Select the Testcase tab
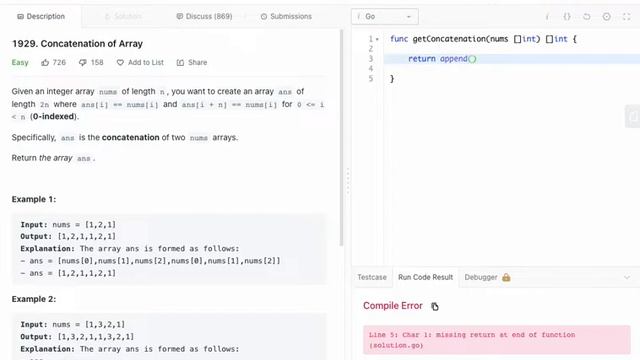This screenshot has height=360, width=640. tap(372, 277)
